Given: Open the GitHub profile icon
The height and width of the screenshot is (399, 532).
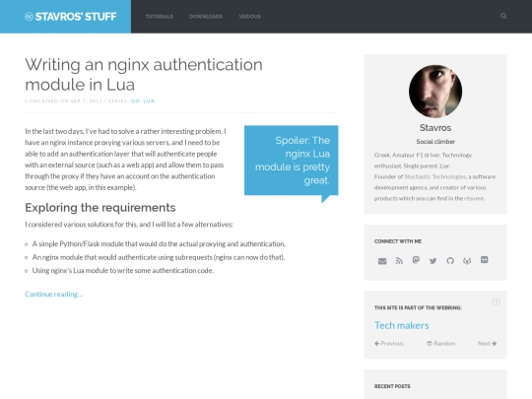Looking at the screenshot, I should coord(450,260).
